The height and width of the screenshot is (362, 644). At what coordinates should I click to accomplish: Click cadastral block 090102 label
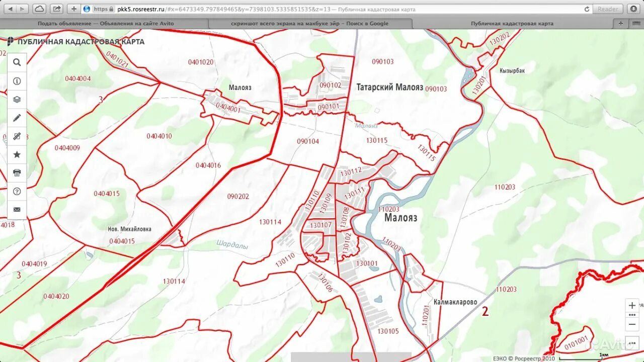click(x=331, y=85)
